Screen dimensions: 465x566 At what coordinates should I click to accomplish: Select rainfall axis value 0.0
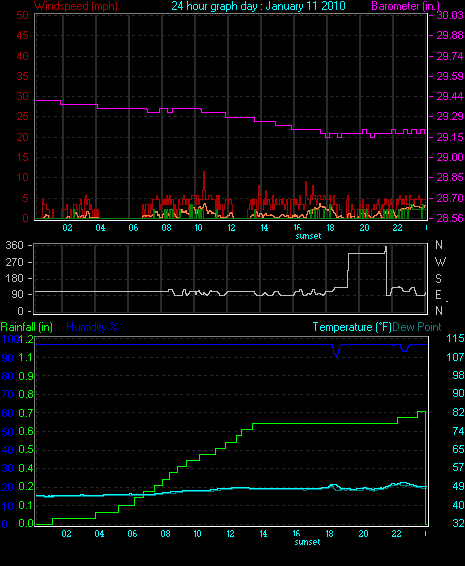[x=26, y=523]
